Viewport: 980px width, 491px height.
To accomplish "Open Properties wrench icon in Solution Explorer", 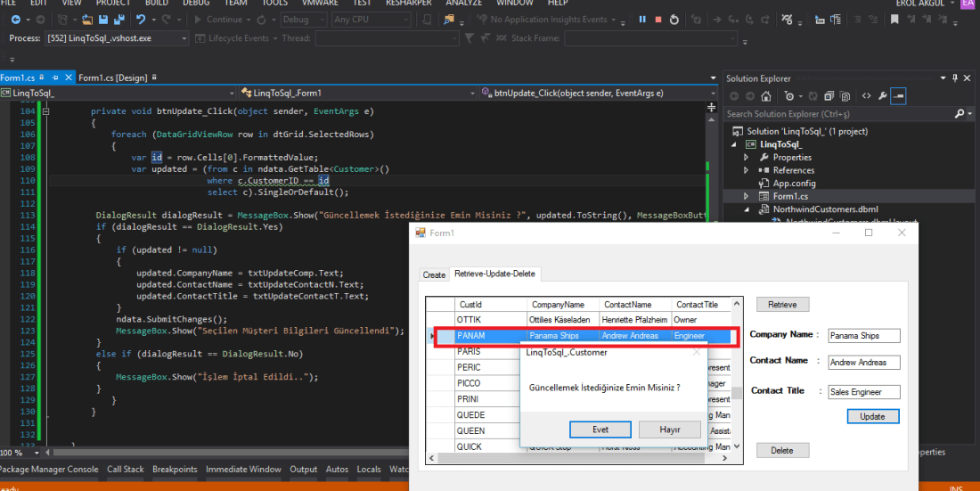I will pyautogui.click(x=882, y=96).
